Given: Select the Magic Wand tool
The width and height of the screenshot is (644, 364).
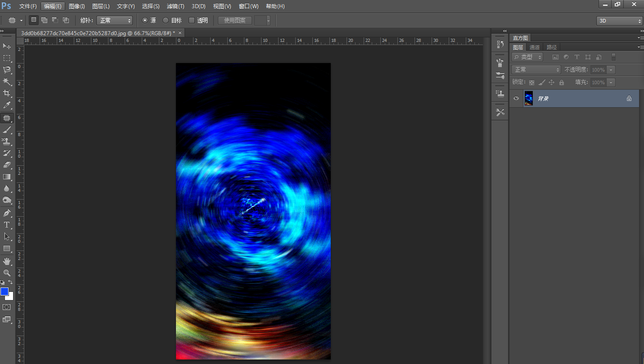Looking at the screenshot, I should [x=7, y=82].
